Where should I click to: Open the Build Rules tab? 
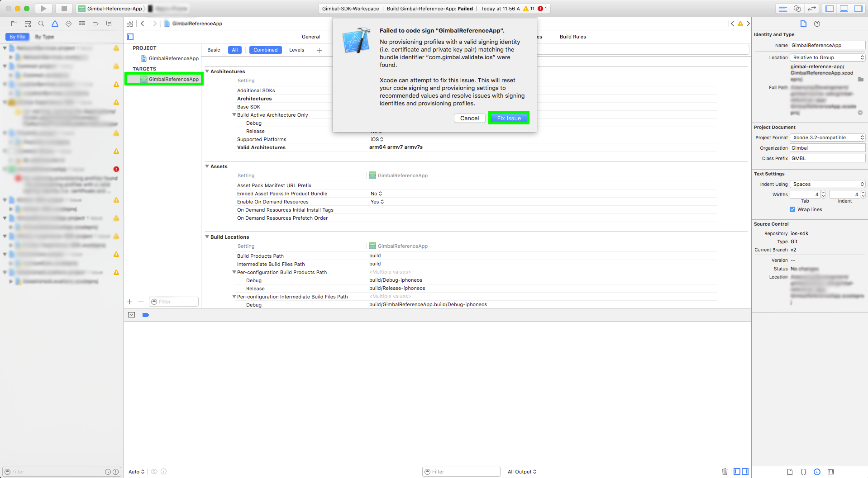[x=572, y=37]
